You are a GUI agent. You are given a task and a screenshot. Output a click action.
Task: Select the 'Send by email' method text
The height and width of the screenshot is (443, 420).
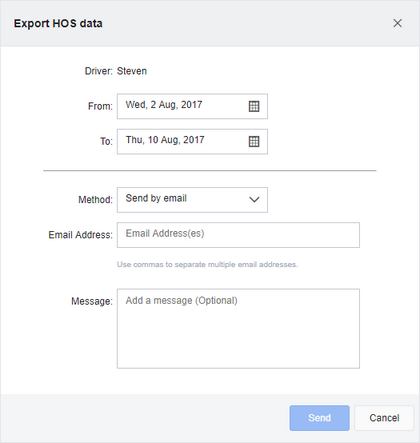[x=156, y=198]
